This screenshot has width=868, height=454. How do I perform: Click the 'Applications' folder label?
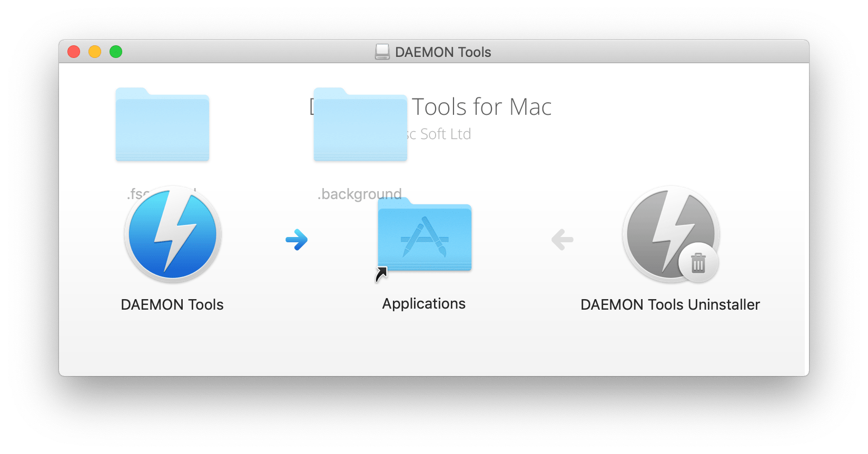[x=424, y=304]
